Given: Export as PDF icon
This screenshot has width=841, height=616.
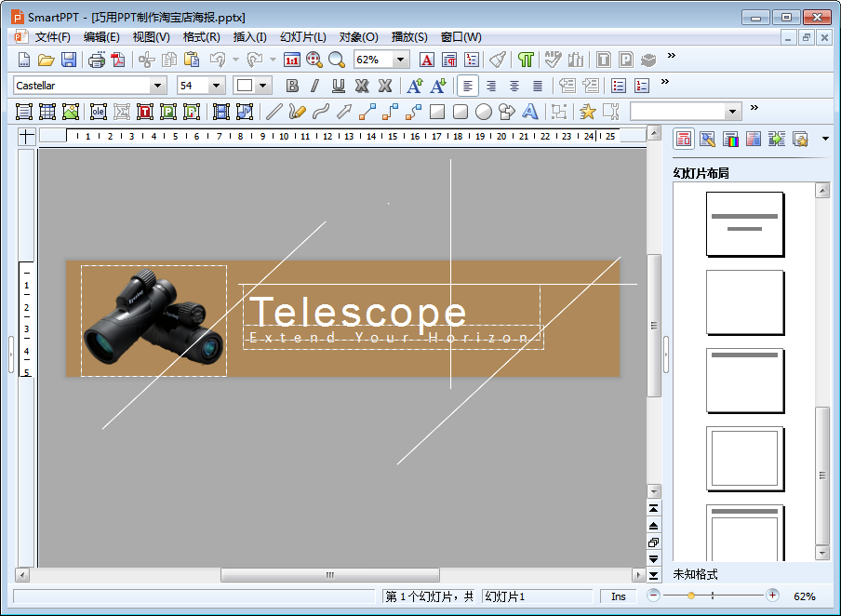Looking at the screenshot, I should (118, 60).
